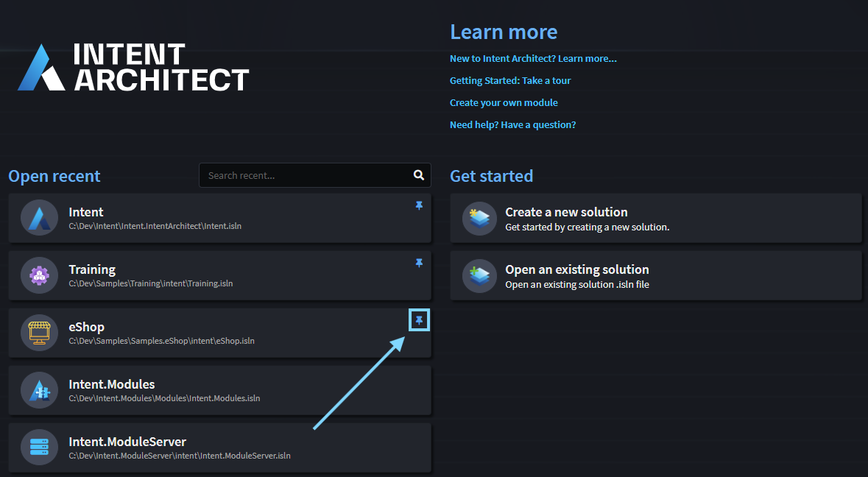Click the Intent solution's blue logo icon
868x477 pixels.
38,217
